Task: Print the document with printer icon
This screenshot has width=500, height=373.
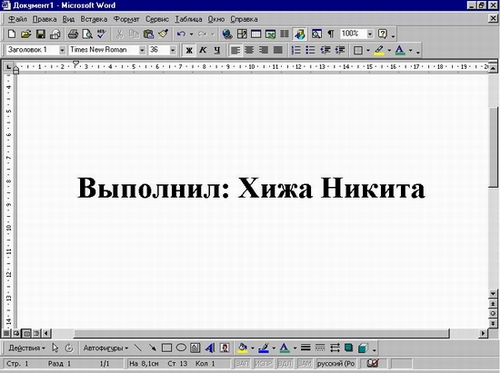Action: pos(73,34)
